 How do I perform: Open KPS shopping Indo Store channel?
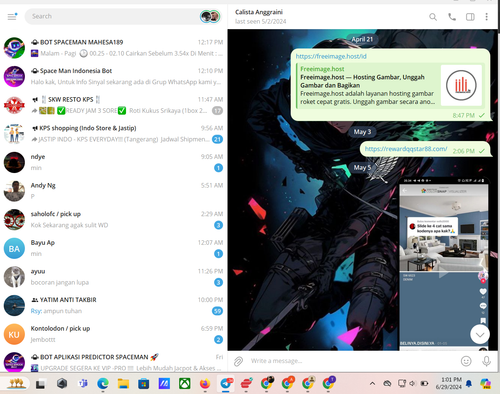[x=113, y=134]
